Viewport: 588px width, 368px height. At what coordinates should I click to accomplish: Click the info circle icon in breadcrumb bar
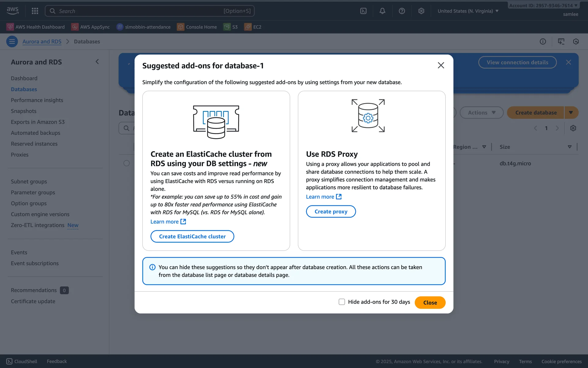pyautogui.click(x=543, y=41)
